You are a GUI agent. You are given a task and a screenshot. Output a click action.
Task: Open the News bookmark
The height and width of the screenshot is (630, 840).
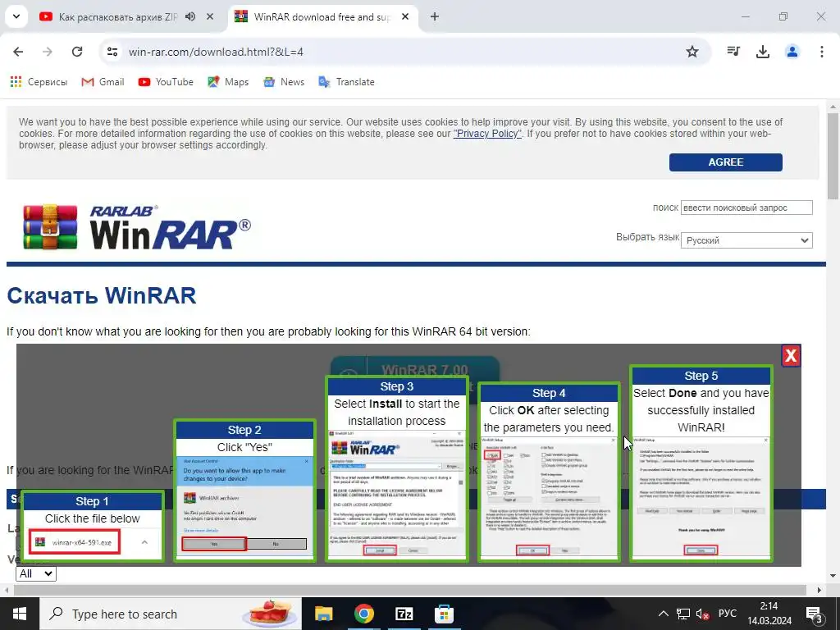coord(284,82)
